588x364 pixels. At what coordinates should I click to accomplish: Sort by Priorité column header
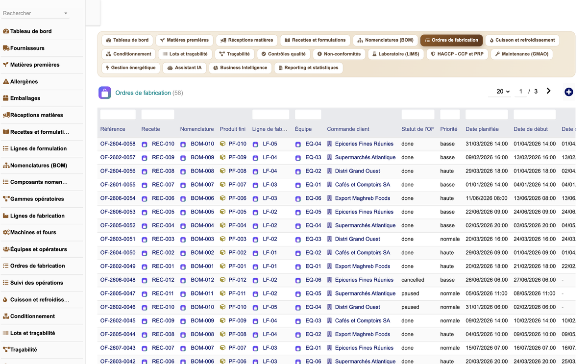(449, 129)
